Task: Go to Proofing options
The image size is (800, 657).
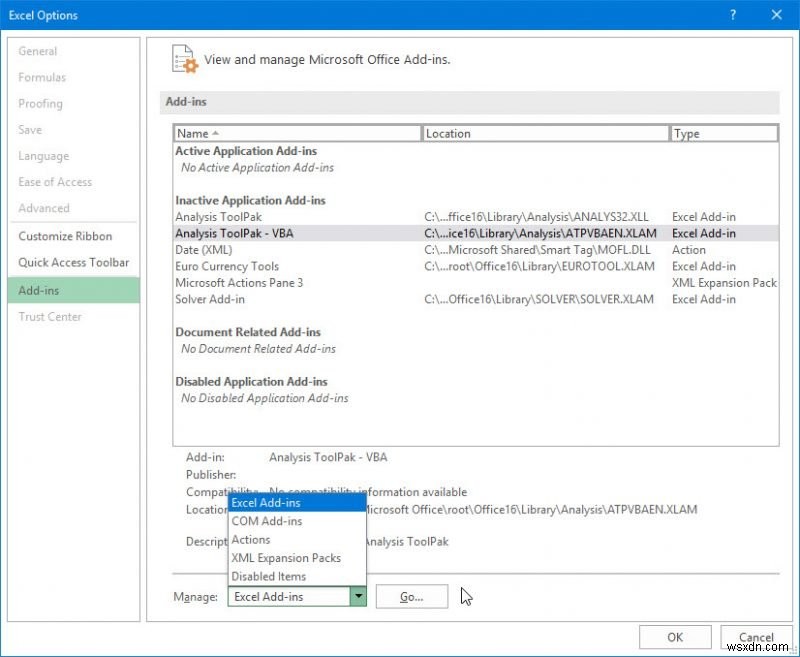Action: [x=40, y=103]
